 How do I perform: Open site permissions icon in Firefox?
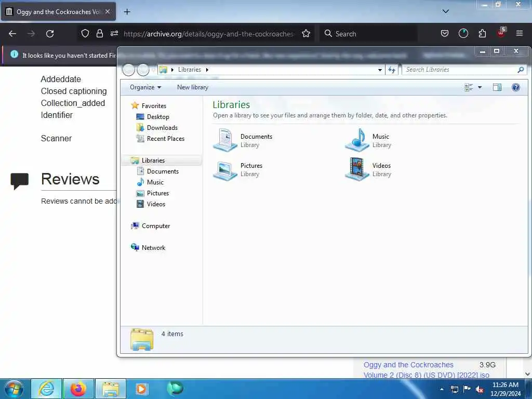(x=114, y=33)
